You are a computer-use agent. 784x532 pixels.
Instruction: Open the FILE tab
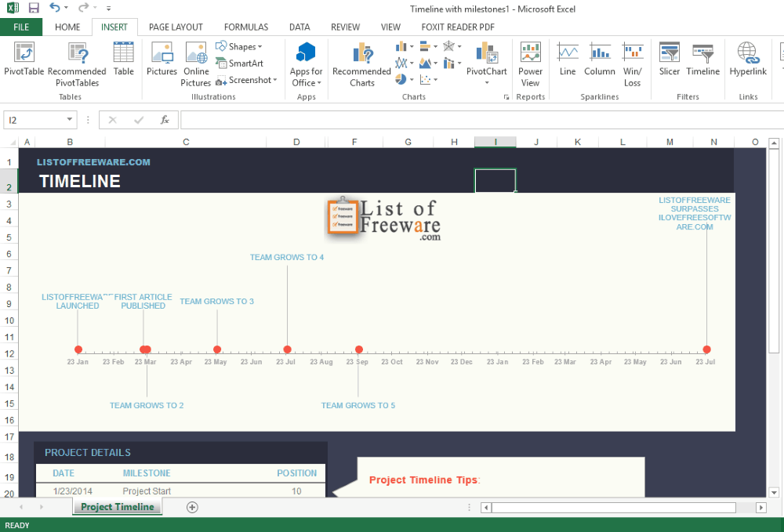[x=21, y=27]
